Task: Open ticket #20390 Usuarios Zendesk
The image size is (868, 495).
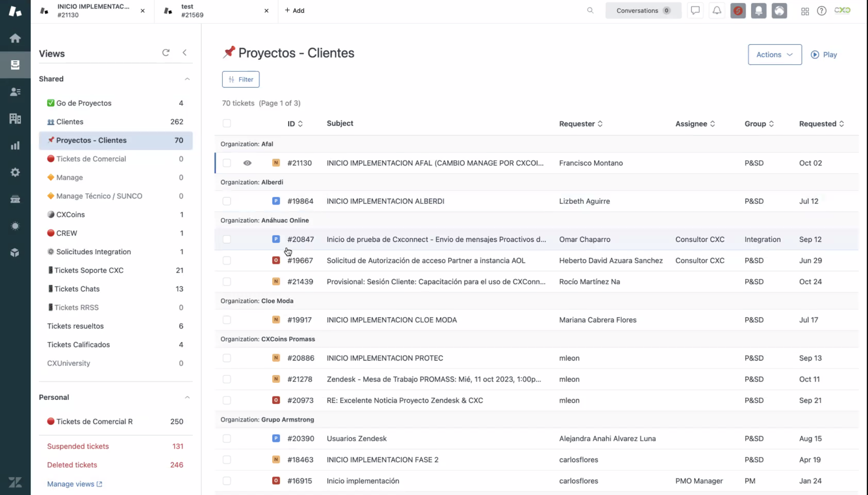Action: [x=356, y=438]
